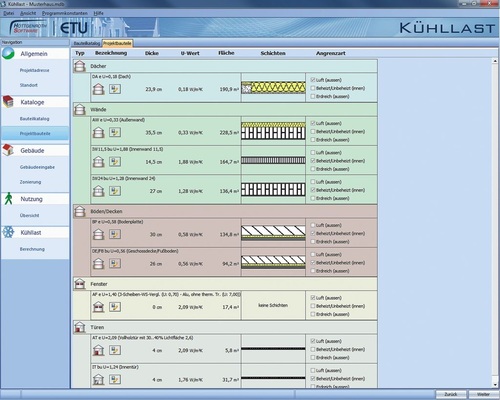The height and width of the screenshot is (400, 500).
Task: Check Beheizt/Unbeheizt (innen) for AT Vollholztür row
Action: pyautogui.click(x=313, y=349)
